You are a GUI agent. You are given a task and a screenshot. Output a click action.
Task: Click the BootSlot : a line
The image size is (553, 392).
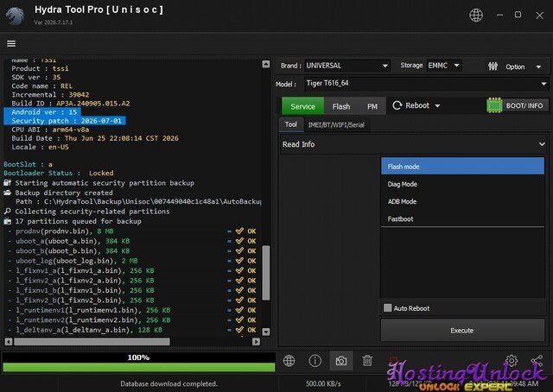pyautogui.click(x=28, y=164)
